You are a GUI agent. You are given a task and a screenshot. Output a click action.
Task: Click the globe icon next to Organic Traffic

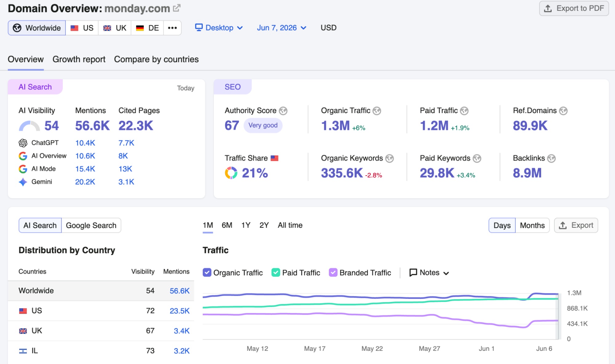point(377,111)
